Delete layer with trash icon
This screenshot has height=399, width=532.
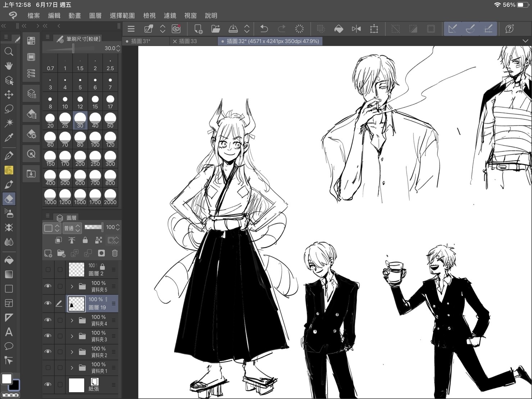coord(115,253)
